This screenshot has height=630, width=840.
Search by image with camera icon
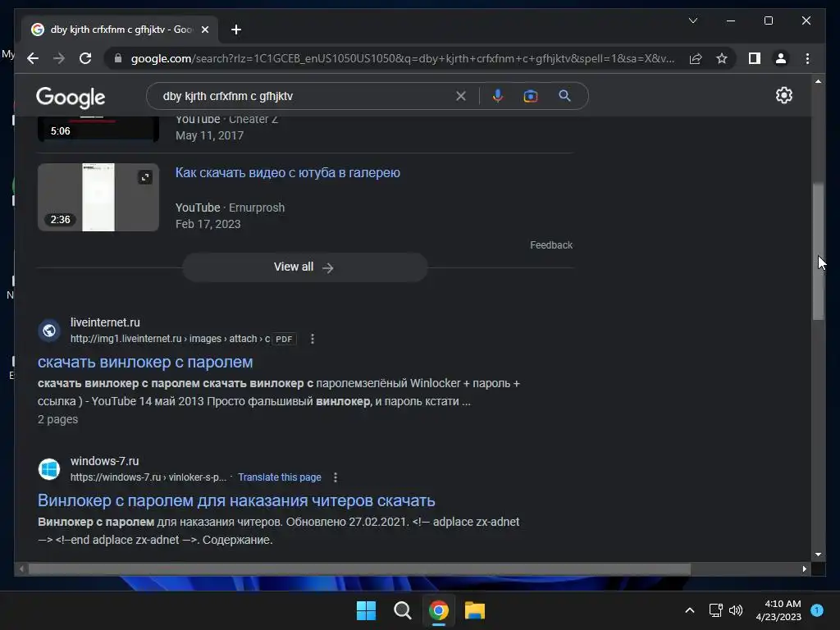click(x=531, y=96)
